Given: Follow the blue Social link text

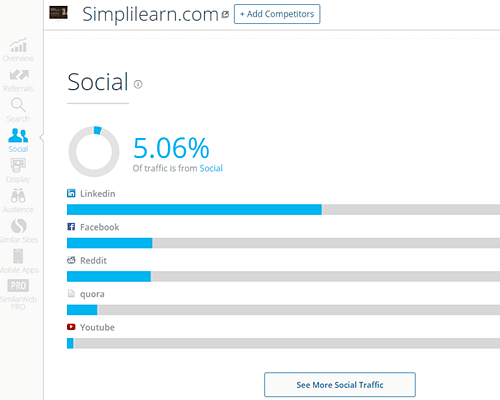Looking at the screenshot, I should [x=211, y=168].
